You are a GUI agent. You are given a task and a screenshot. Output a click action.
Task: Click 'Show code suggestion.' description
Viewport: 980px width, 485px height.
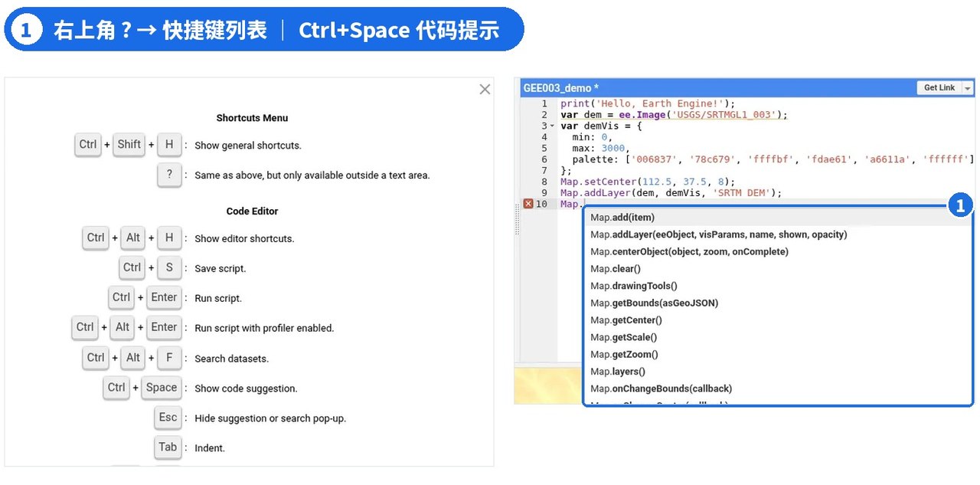click(246, 388)
